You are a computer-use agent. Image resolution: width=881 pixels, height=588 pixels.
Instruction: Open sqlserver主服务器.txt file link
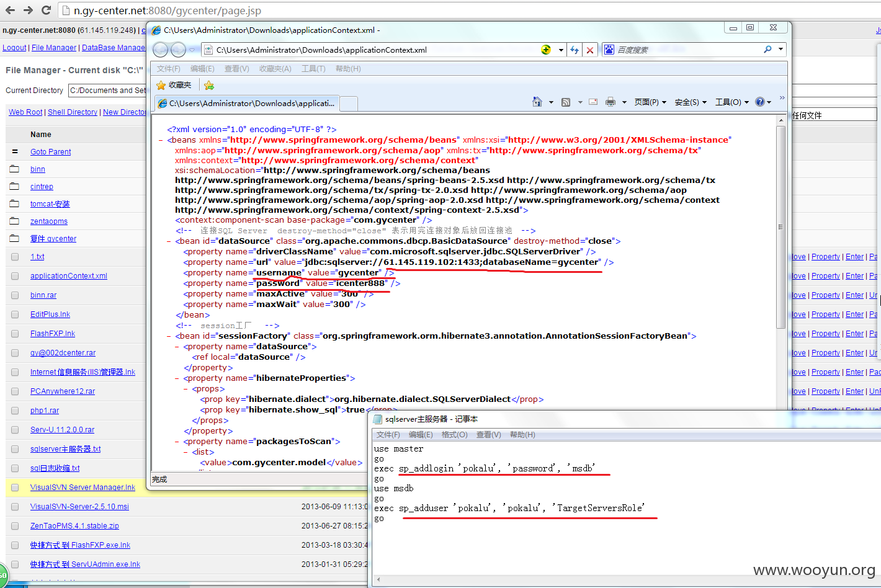65,449
